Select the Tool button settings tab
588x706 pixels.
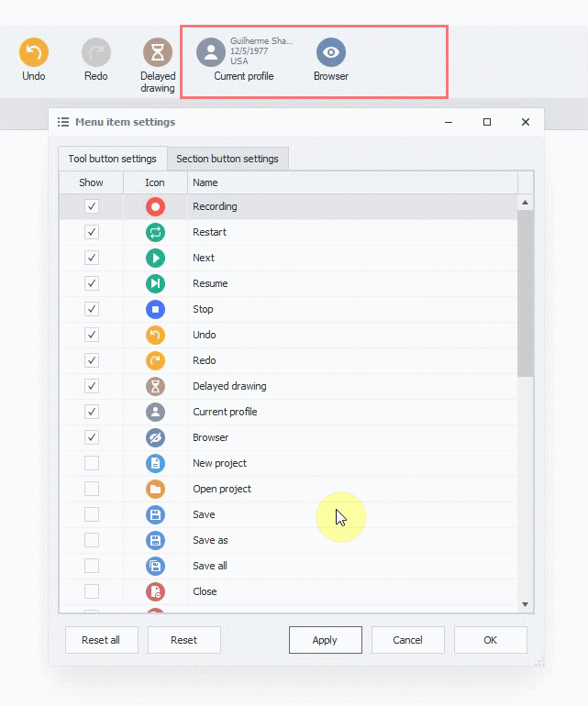(112, 159)
